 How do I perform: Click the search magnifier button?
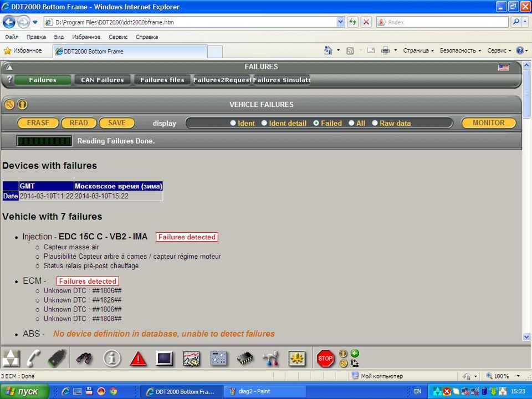tap(516, 22)
